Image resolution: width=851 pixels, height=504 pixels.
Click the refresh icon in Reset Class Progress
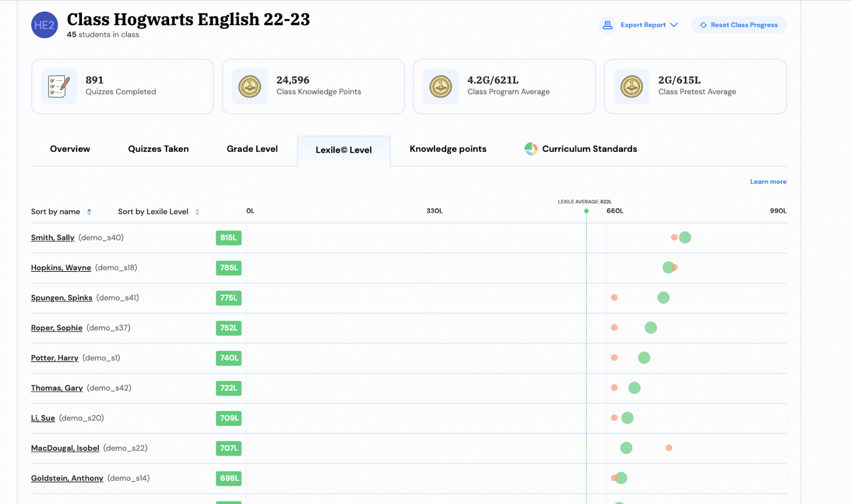click(703, 25)
